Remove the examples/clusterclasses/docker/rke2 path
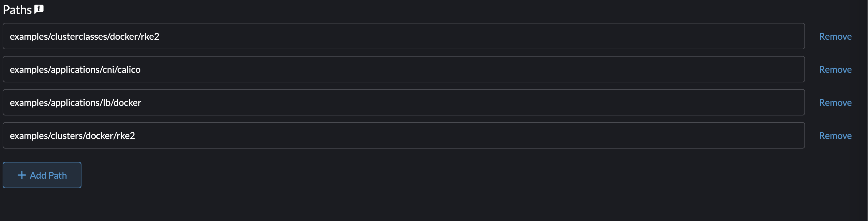This screenshot has height=221, width=868. point(835,36)
